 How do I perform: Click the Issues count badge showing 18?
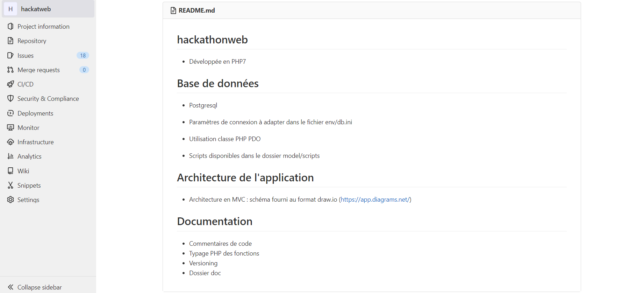[83, 56]
